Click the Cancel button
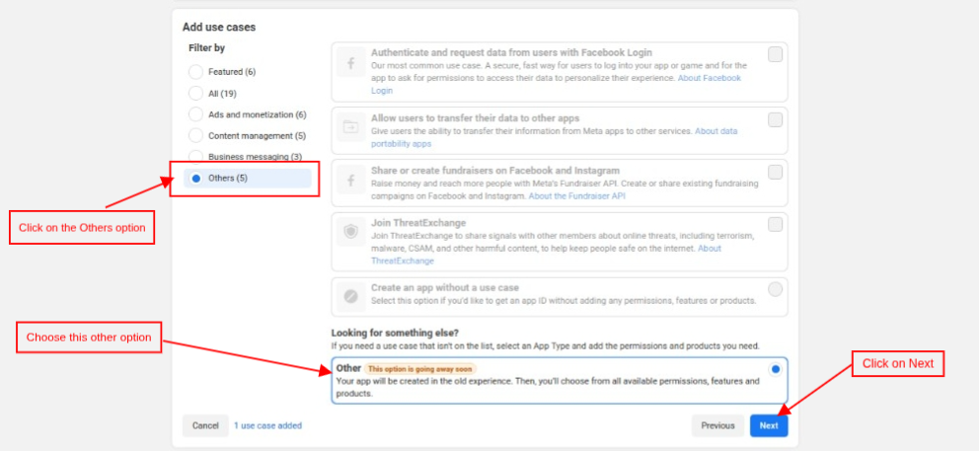 point(205,425)
